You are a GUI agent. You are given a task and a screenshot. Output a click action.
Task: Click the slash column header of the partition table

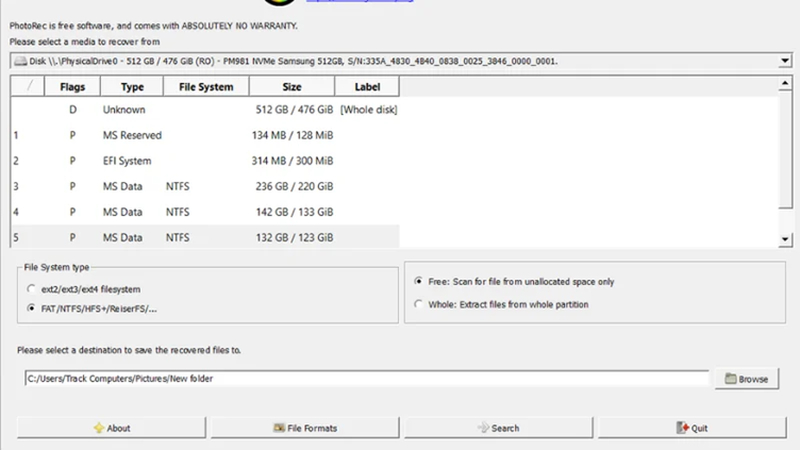(28, 87)
